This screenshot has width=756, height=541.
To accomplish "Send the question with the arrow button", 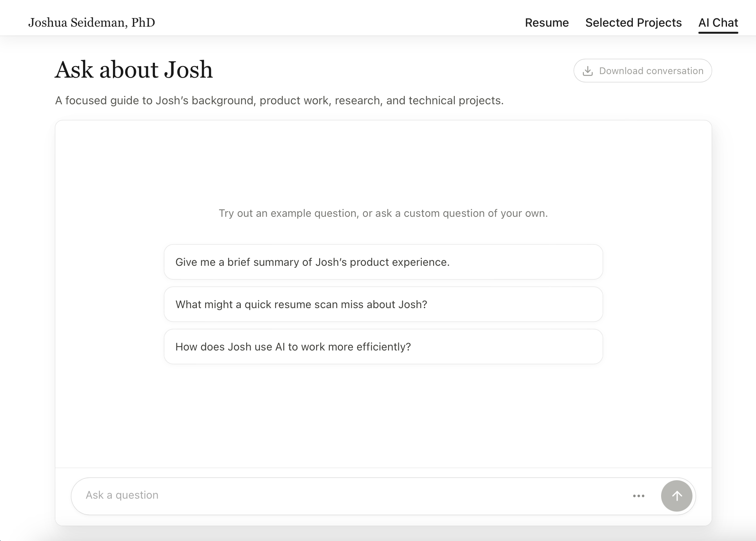I will pos(676,496).
